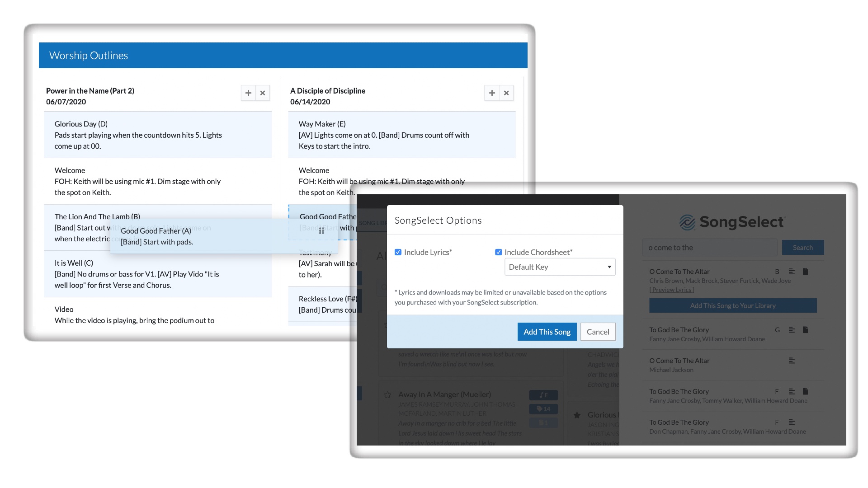This screenshot has width=868, height=488.
Task: Click plus icon on A Disciple of Discipline
Action: click(492, 93)
